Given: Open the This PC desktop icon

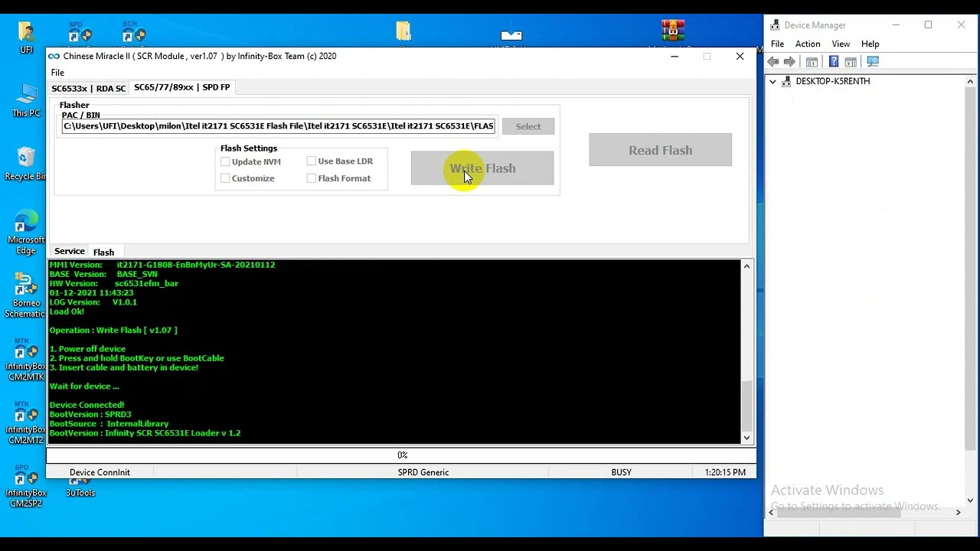Looking at the screenshot, I should point(26,99).
